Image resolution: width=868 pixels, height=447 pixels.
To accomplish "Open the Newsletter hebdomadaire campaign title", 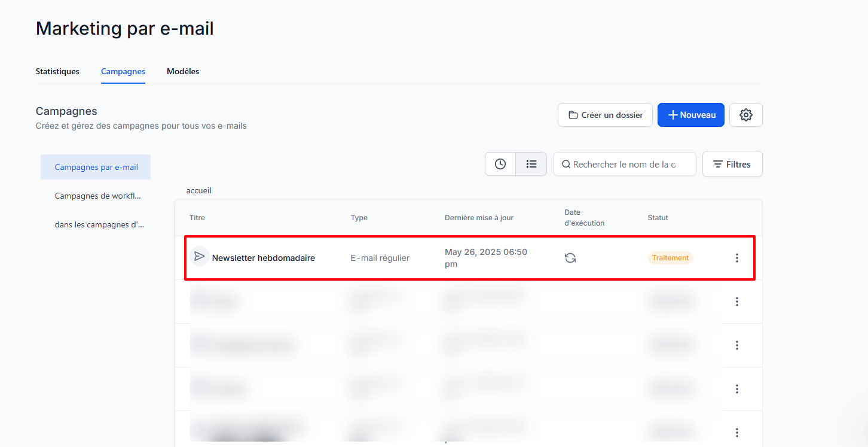I will [264, 258].
